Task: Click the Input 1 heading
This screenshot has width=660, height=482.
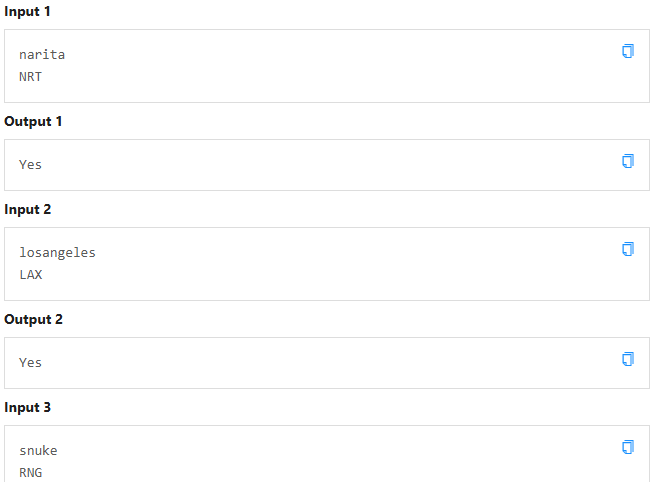Action: coord(27,12)
